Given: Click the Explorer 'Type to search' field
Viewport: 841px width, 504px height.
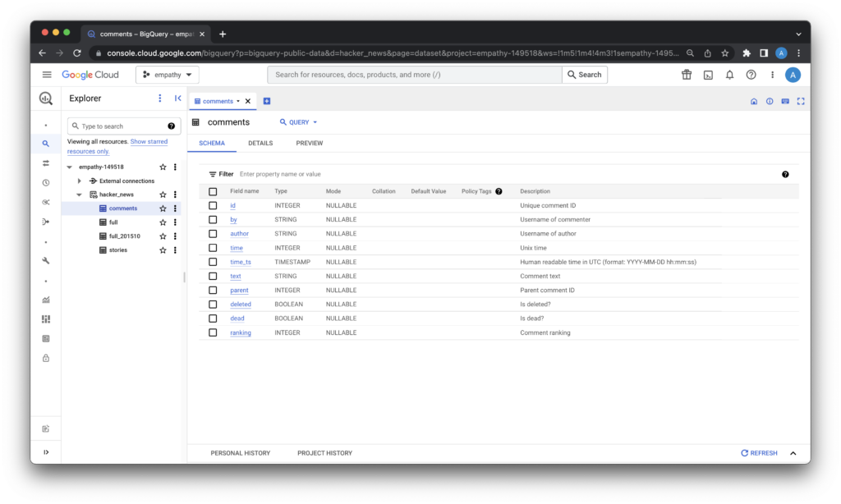Looking at the screenshot, I should click(x=119, y=126).
